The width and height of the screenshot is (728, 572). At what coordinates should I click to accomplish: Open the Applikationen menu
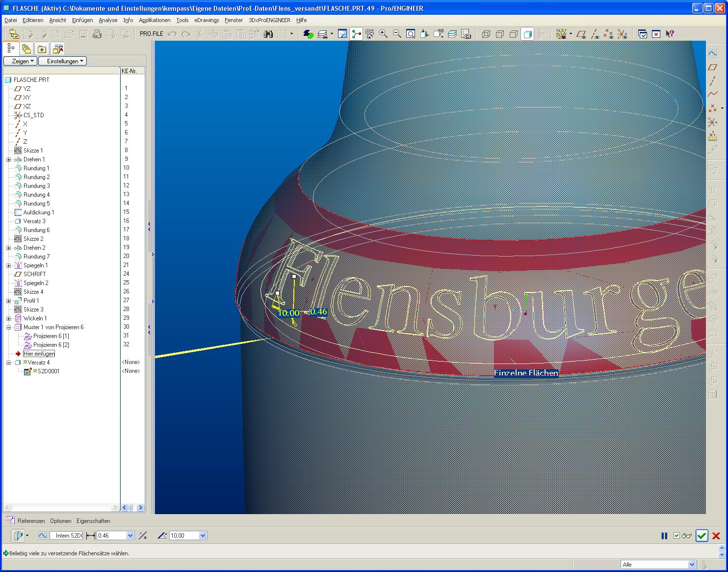155,20
